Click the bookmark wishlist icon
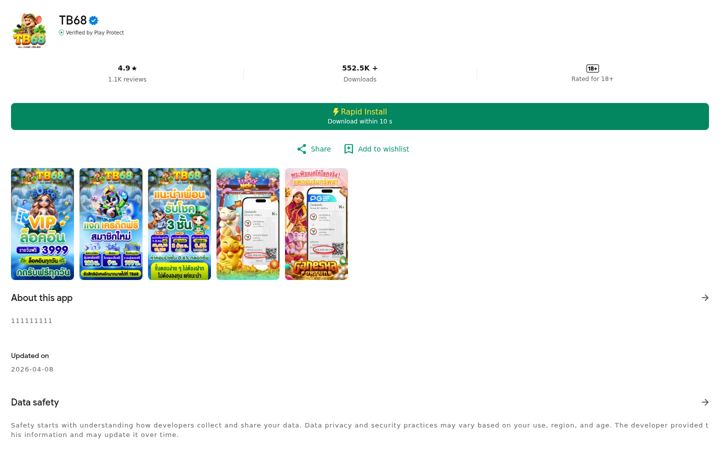Screen dimensions: 720x450 point(349,149)
